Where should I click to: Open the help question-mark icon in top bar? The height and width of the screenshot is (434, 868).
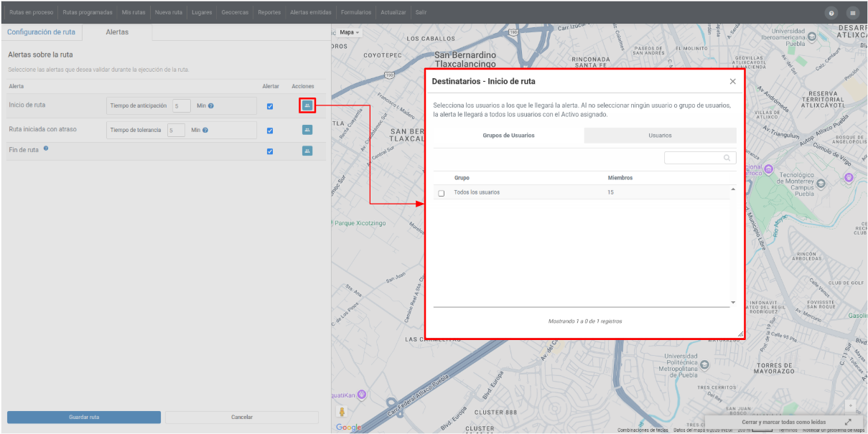coord(831,13)
